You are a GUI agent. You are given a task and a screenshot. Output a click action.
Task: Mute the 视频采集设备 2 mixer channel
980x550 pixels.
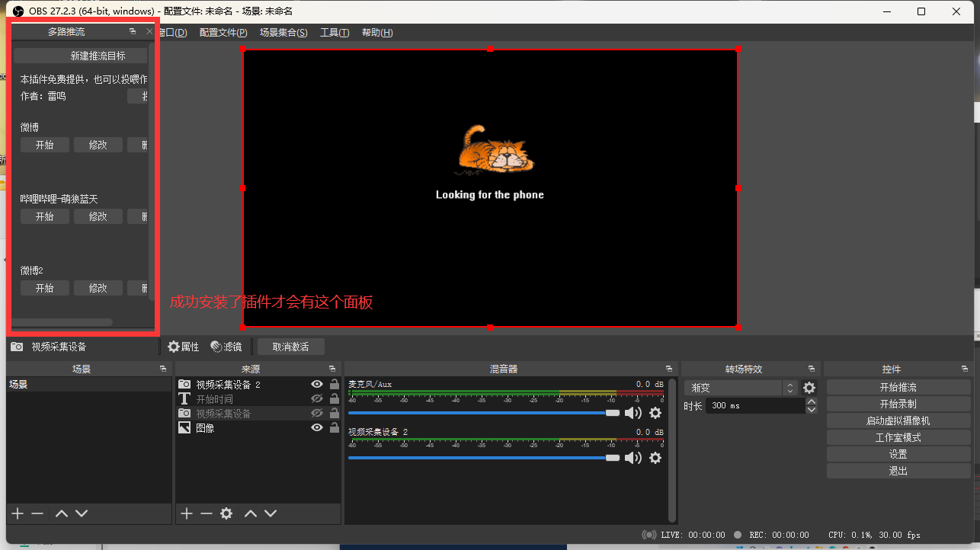pos(633,458)
